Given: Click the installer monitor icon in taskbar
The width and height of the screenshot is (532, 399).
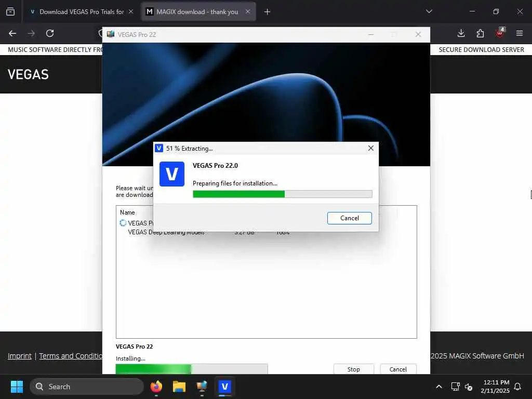Looking at the screenshot, I should pyautogui.click(x=202, y=387).
